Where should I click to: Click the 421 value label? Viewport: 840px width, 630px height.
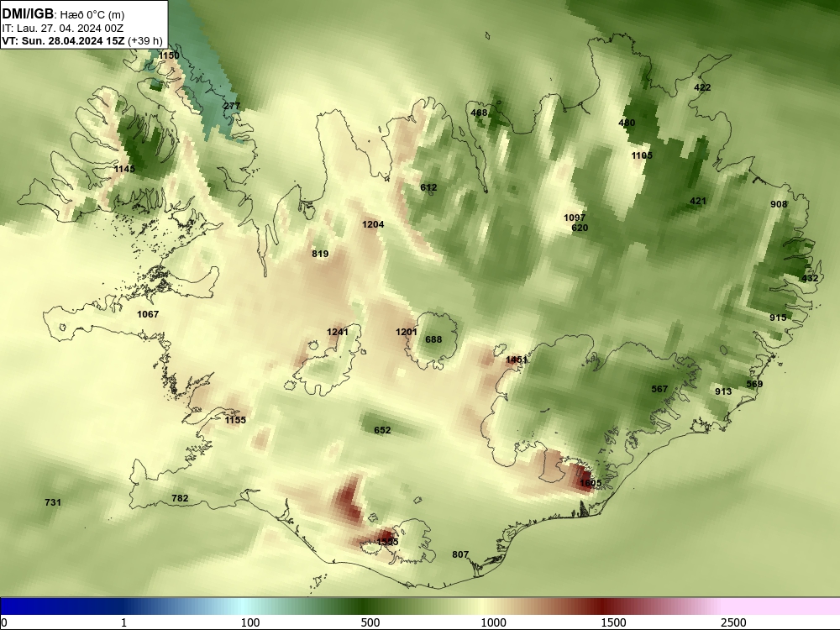697,201
